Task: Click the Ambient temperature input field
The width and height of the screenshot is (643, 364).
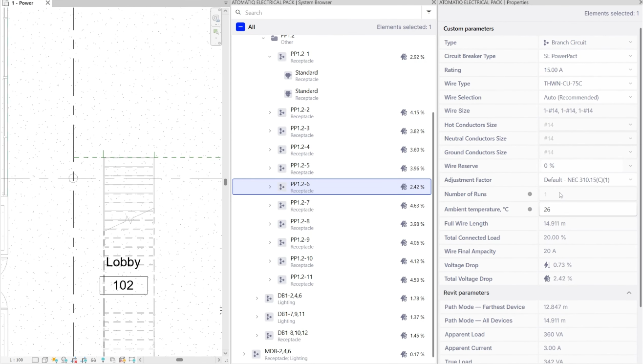Action: pos(588,209)
